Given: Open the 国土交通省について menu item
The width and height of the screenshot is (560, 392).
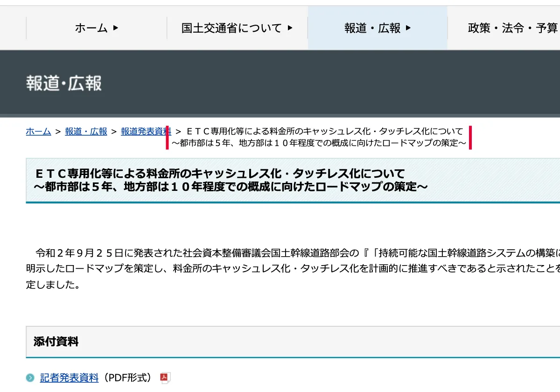Looking at the screenshot, I should click(x=237, y=28).
